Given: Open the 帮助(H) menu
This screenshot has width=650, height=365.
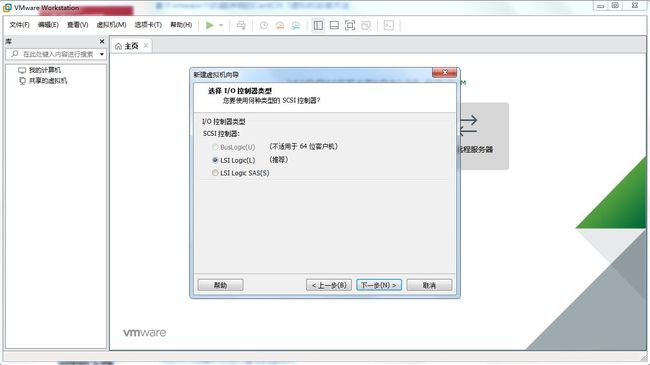Looking at the screenshot, I should [x=181, y=25].
